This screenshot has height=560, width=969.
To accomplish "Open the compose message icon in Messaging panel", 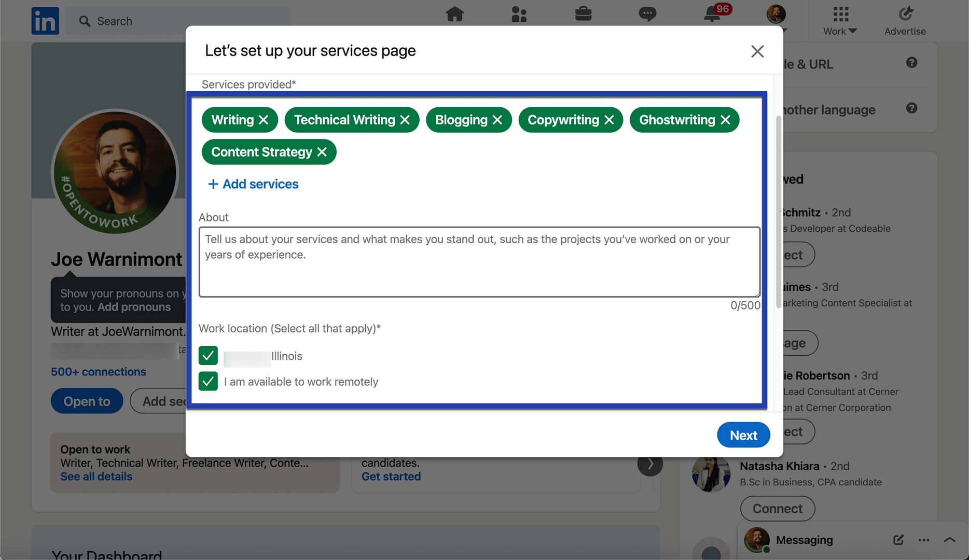I will [x=898, y=540].
